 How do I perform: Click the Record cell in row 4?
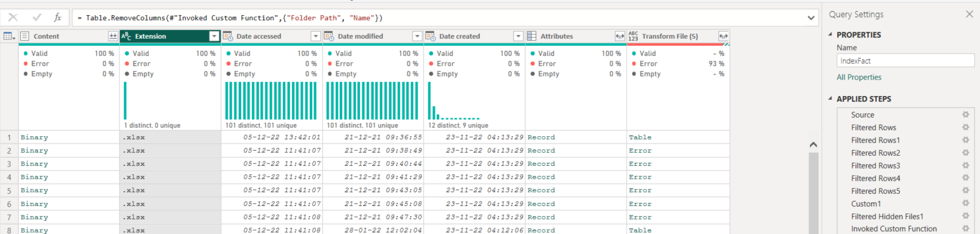pos(576,177)
